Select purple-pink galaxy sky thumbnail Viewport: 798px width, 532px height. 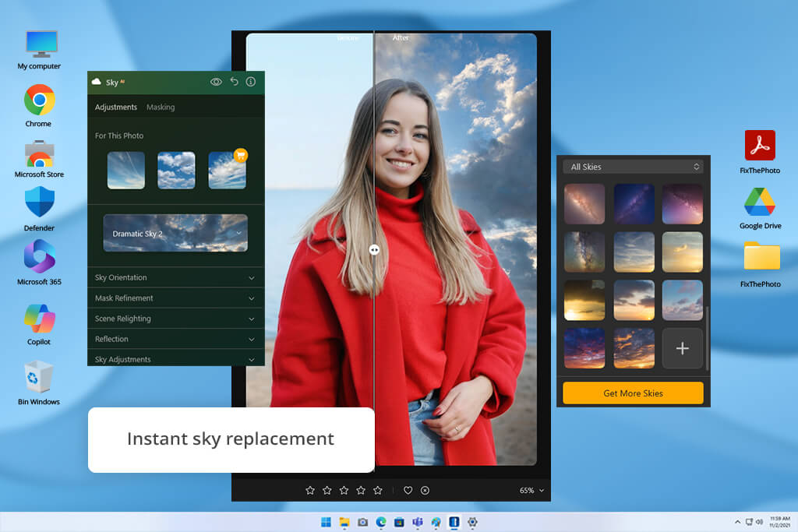point(683,204)
